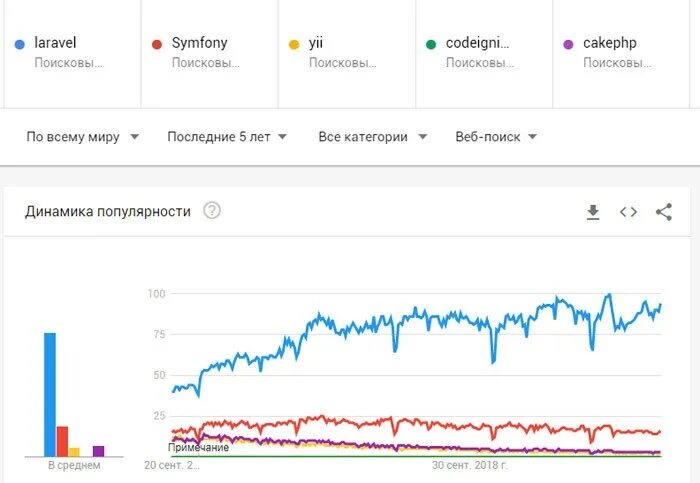Click the purple cakephp color dot
700x483 pixels.
click(568, 44)
